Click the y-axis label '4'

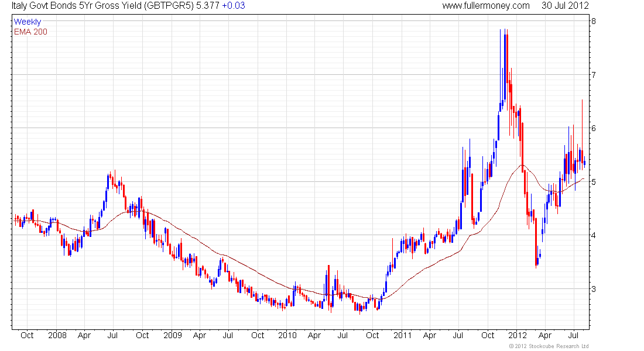click(x=594, y=235)
